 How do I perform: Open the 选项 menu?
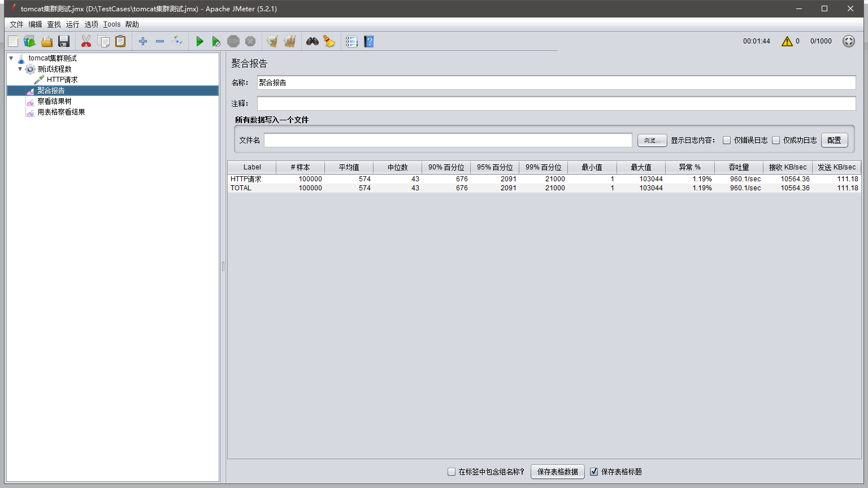point(91,24)
